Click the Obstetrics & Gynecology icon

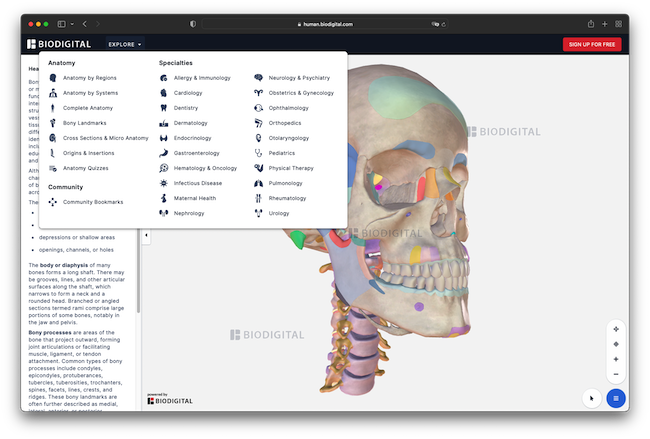[258, 93]
